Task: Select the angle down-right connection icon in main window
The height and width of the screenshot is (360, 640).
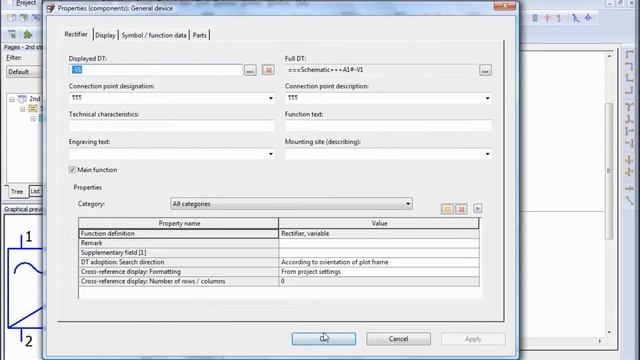Action: 629,54
